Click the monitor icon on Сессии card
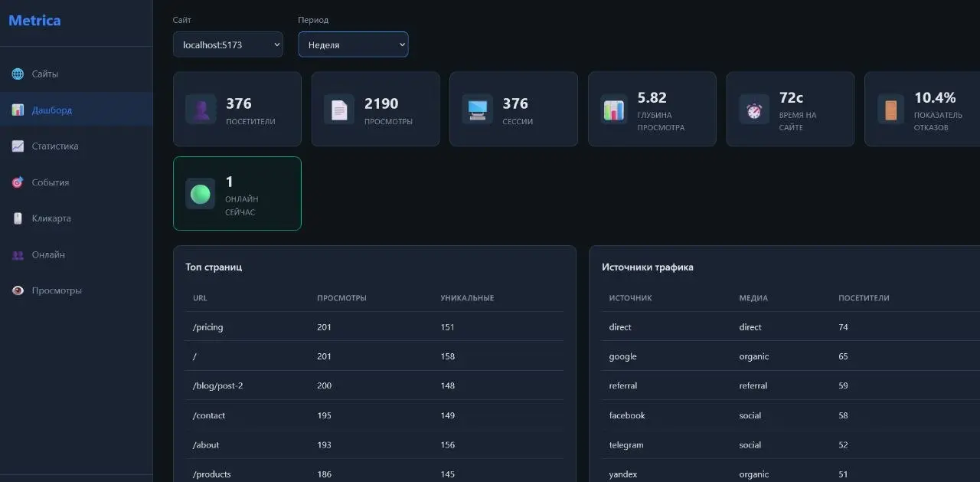This screenshot has width=980, height=482. click(x=477, y=110)
